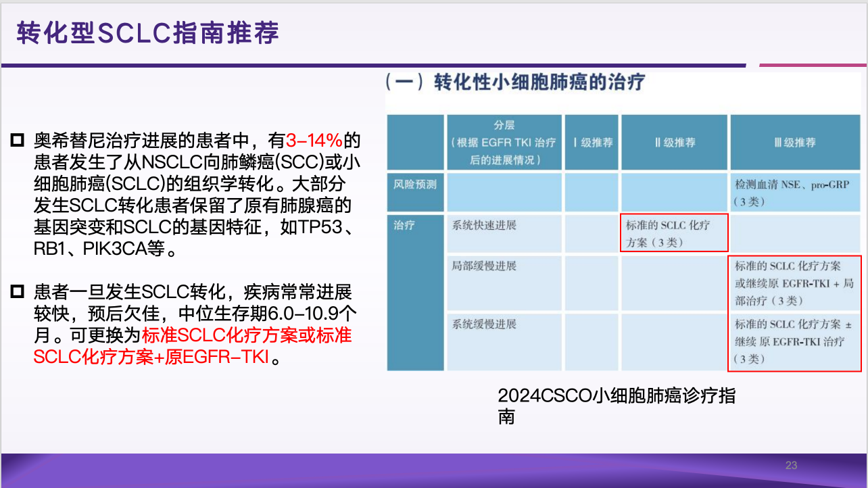Click the Ⅲ级推荐 column header

(x=794, y=143)
